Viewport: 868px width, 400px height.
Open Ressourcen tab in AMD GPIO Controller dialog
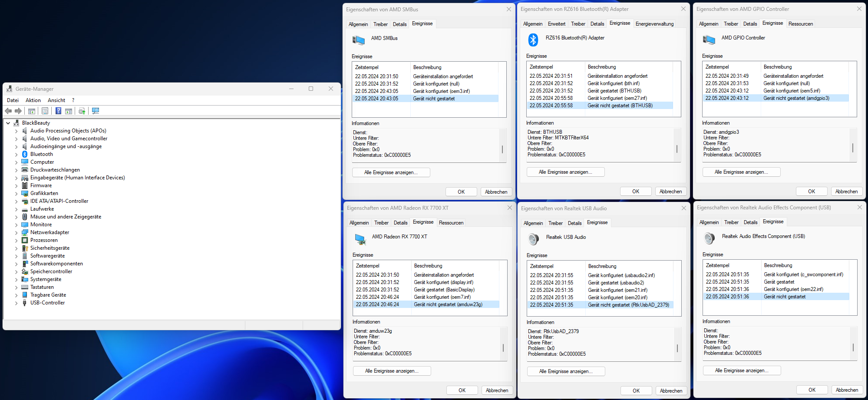800,24
